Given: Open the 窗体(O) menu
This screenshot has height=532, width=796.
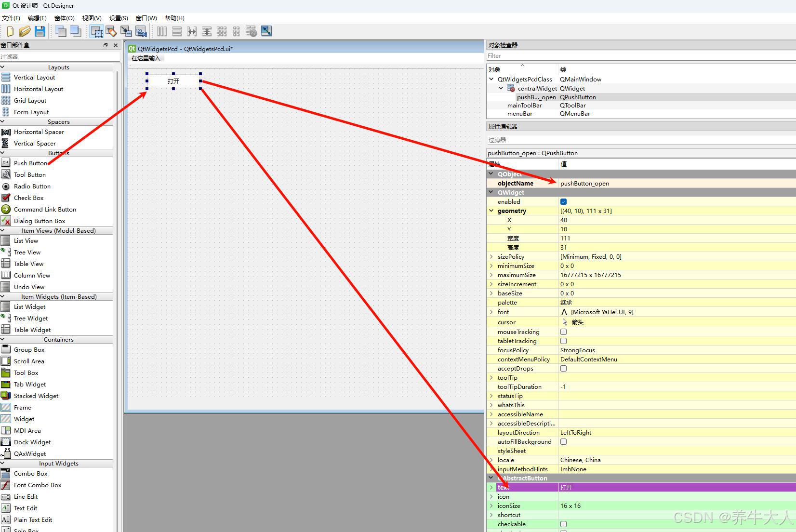Looking at the screenshot, I should point(64,18).
